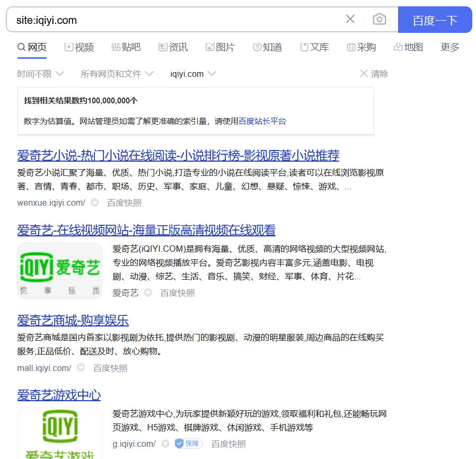Open the 贴吧 tab
Screen dimensions: 476x459
(x=126, y=47)
